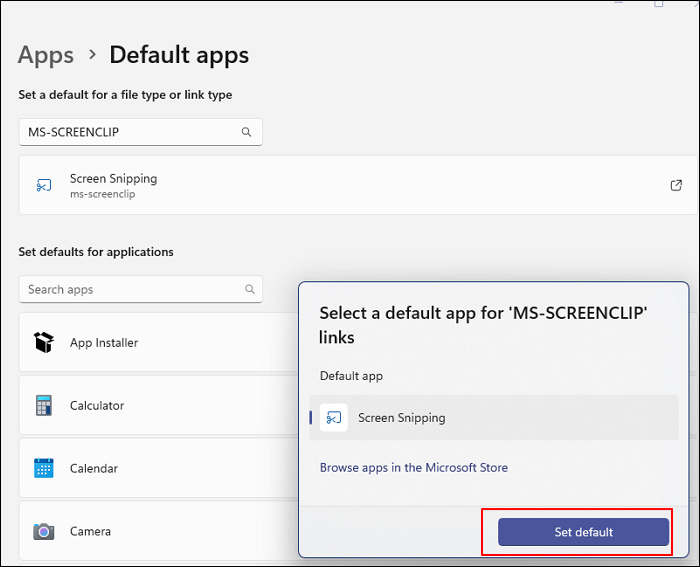Open the Calculator defaults entry

(97, 405)
